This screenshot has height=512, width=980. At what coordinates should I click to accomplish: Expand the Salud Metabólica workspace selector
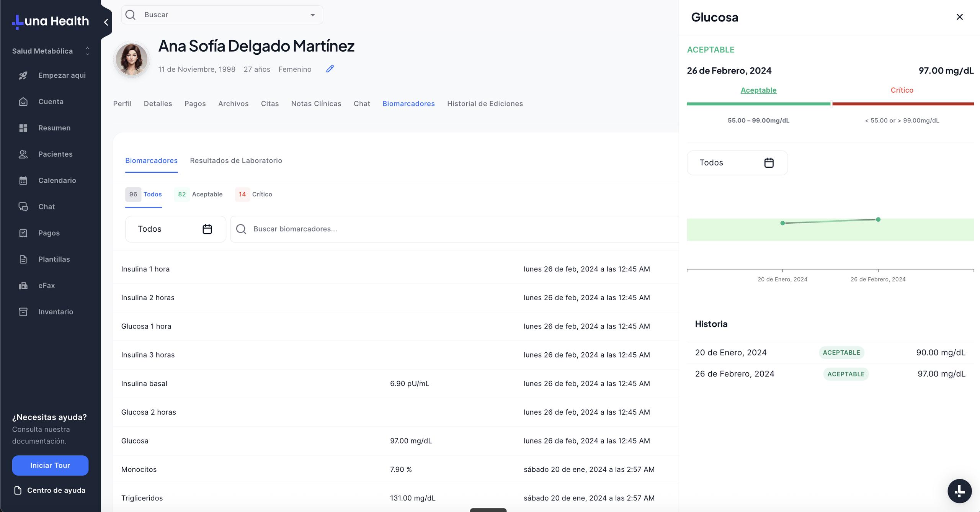[87, 51]
